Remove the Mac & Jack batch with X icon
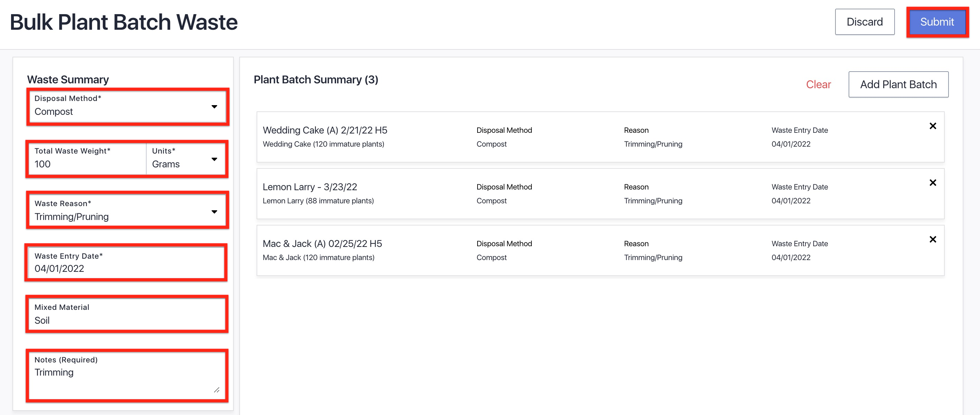This screenshot has width=980, height=415. click(932, 239)
